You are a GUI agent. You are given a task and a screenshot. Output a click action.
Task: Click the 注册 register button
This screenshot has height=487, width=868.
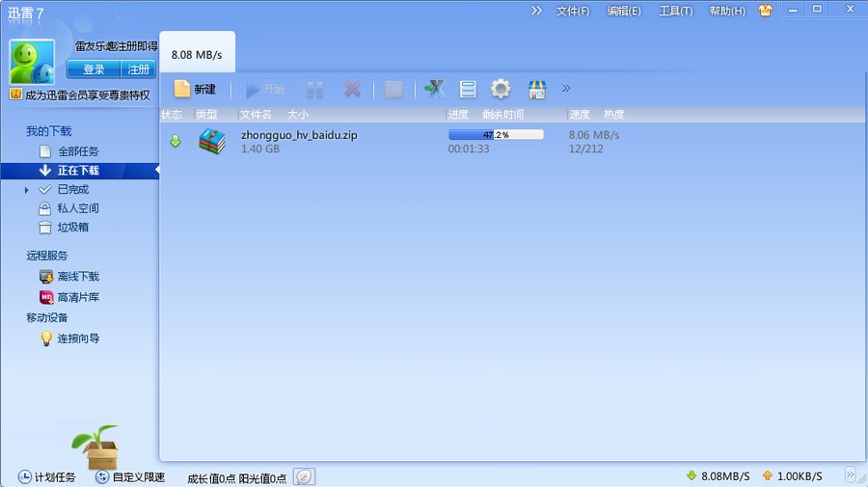(x=138, y=69)
